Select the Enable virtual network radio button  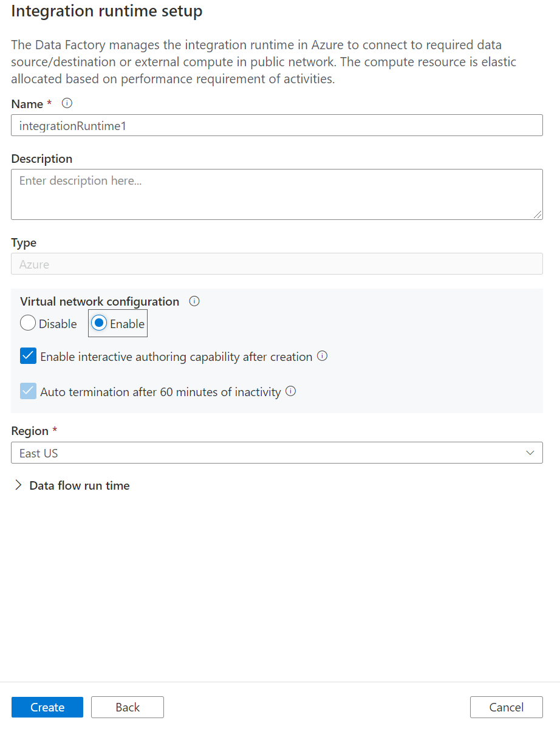coord(99,324)
